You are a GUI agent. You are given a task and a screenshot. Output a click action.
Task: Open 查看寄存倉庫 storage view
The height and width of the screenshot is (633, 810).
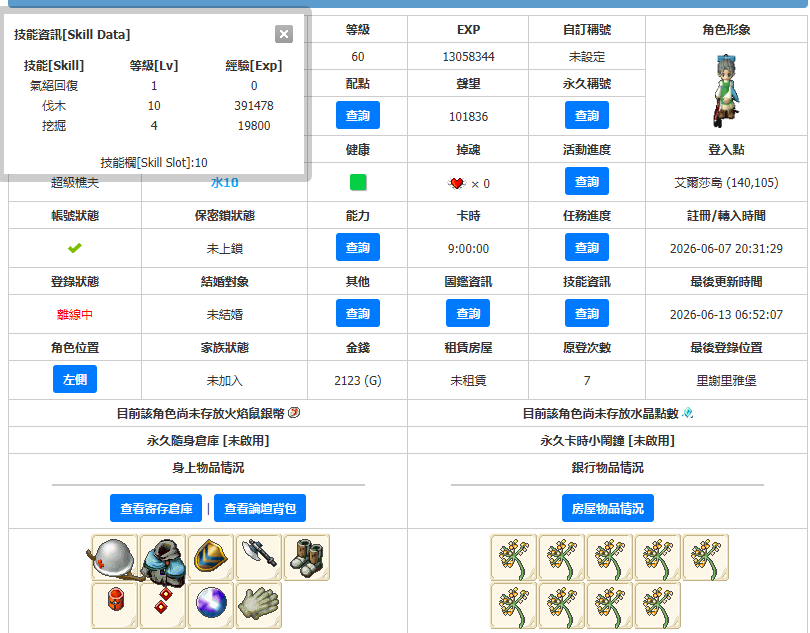tap(156, 508)
